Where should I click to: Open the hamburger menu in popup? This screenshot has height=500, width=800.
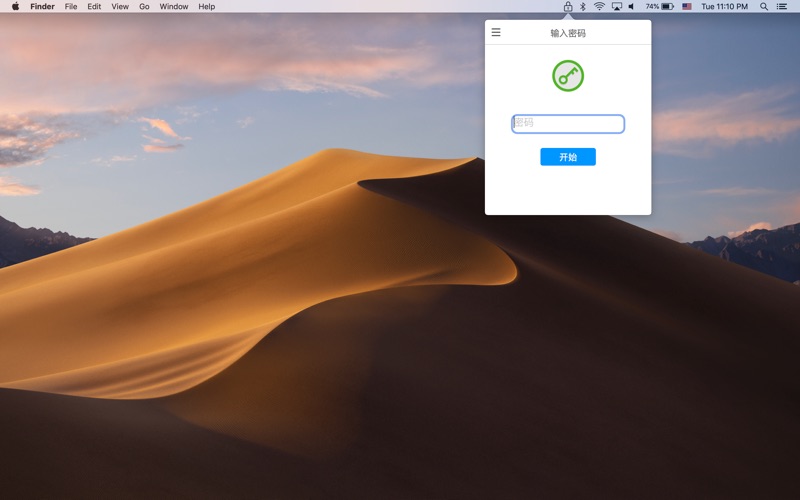coord(495,33)
